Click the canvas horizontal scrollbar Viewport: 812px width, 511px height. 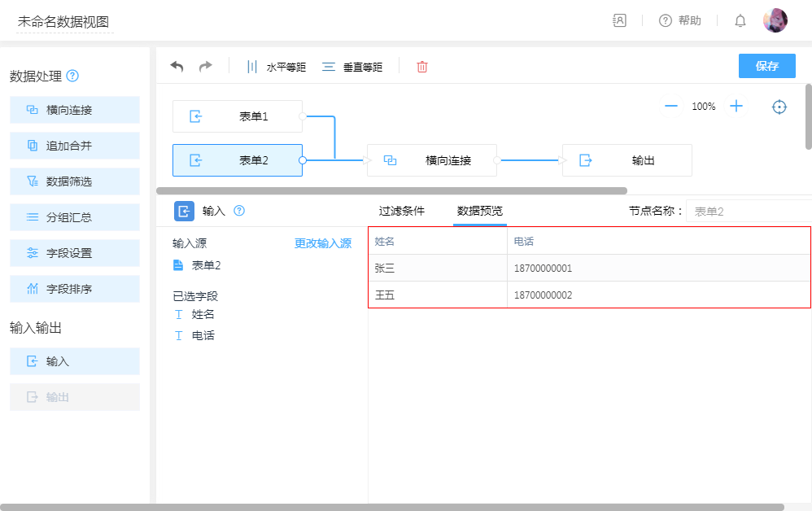click(x=391, y=190)
